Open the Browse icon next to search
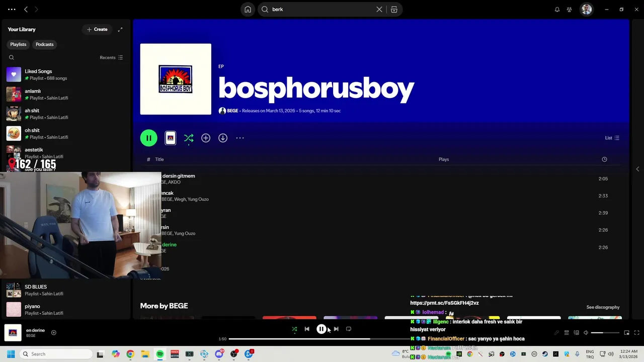Viewport: 644px width, 362px height. pos(394,10)
